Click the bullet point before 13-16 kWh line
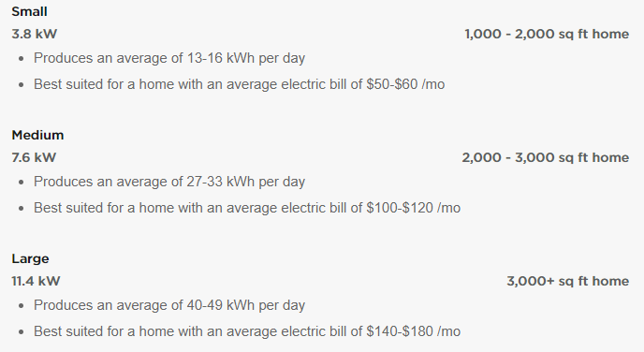 22,59
